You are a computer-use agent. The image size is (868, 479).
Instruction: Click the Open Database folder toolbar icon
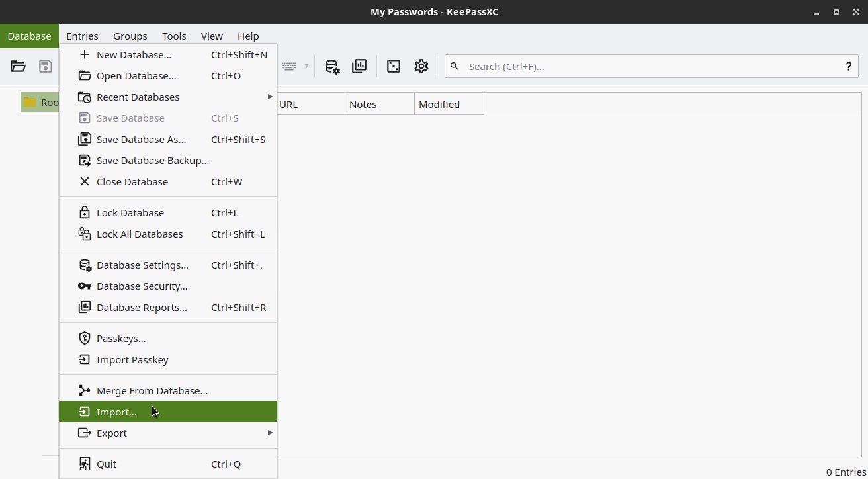point(18,66)
